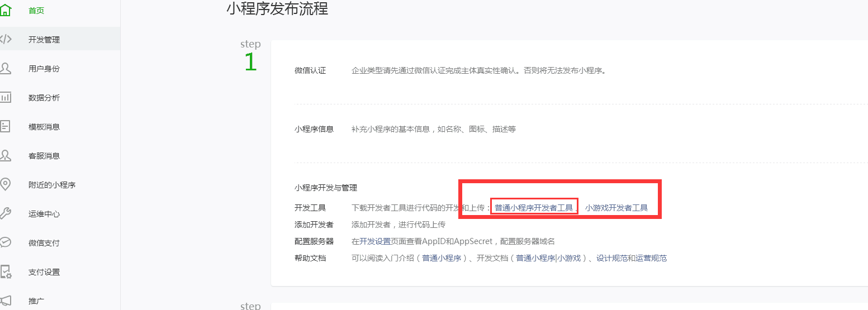Click the code brackets icon for 开发管理
The height and width of the screenshot is (310, 868).
[5, 40]
